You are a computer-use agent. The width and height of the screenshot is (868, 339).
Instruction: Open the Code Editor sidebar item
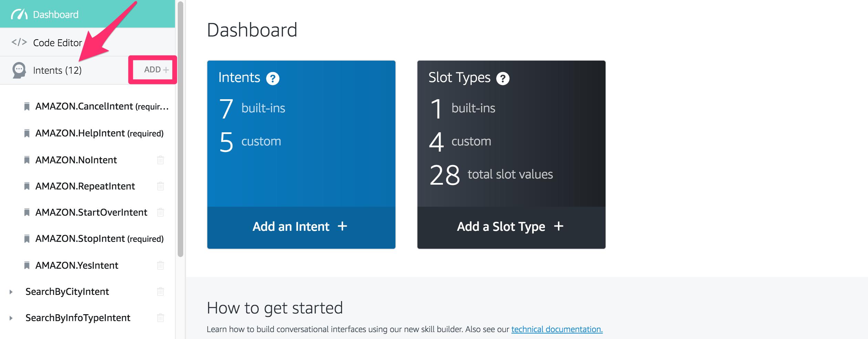(x=87, y=42)
